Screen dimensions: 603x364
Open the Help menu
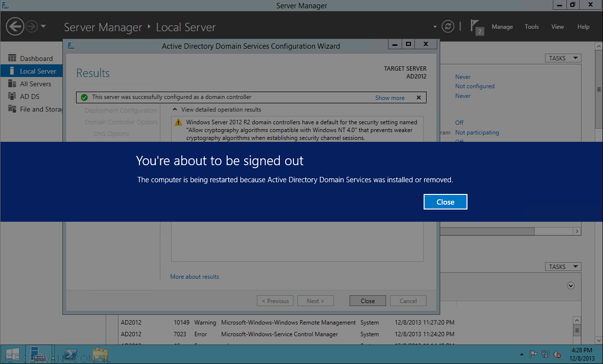584,27
